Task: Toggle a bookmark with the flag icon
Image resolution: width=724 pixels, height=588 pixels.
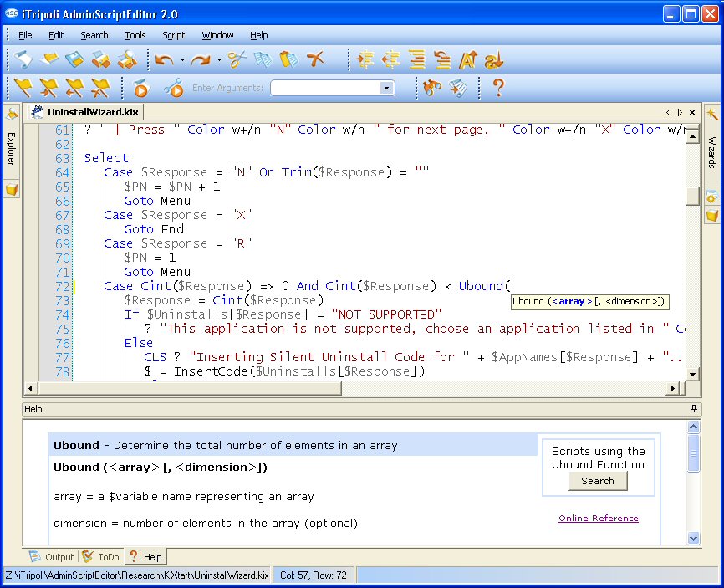Action: (23, 87)
